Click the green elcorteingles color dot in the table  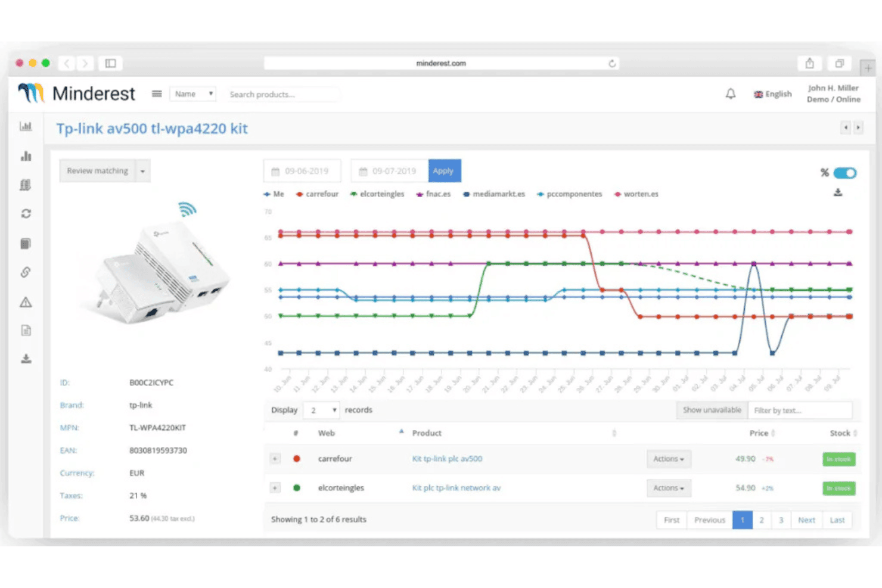pos(297,488)
